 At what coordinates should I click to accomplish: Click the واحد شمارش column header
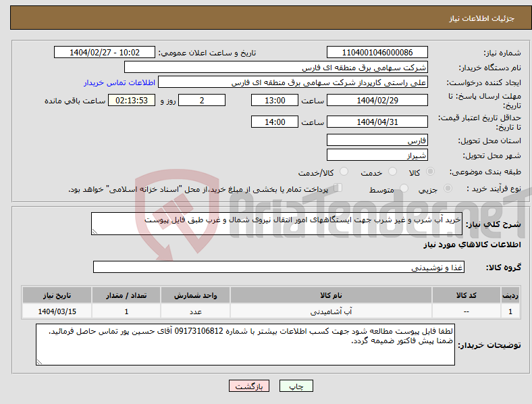pos(195,295)
